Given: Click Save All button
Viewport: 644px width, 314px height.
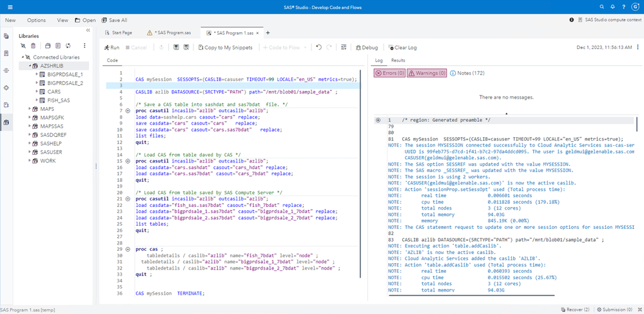Looking at the screenshot, I should (113, 20).
